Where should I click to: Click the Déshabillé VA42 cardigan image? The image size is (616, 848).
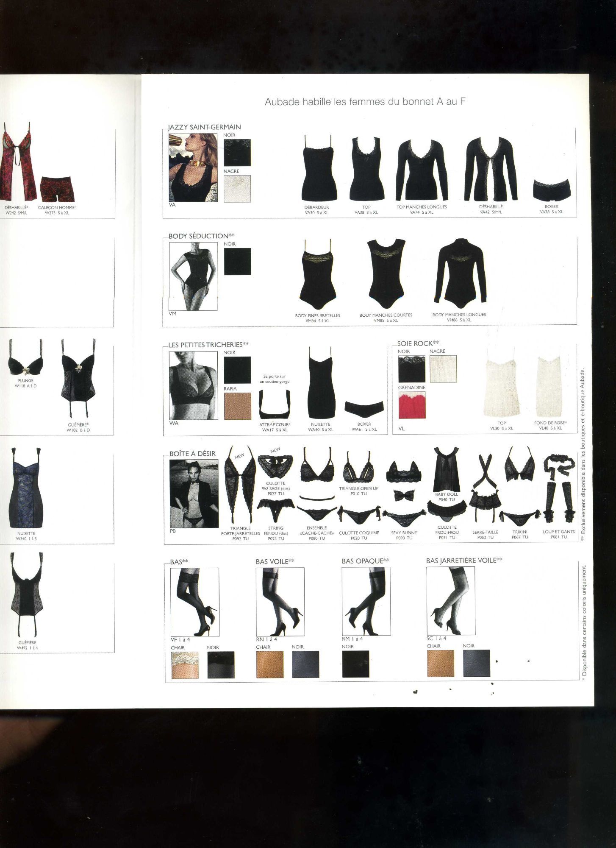pyautogui.click(x=491, y=169)
